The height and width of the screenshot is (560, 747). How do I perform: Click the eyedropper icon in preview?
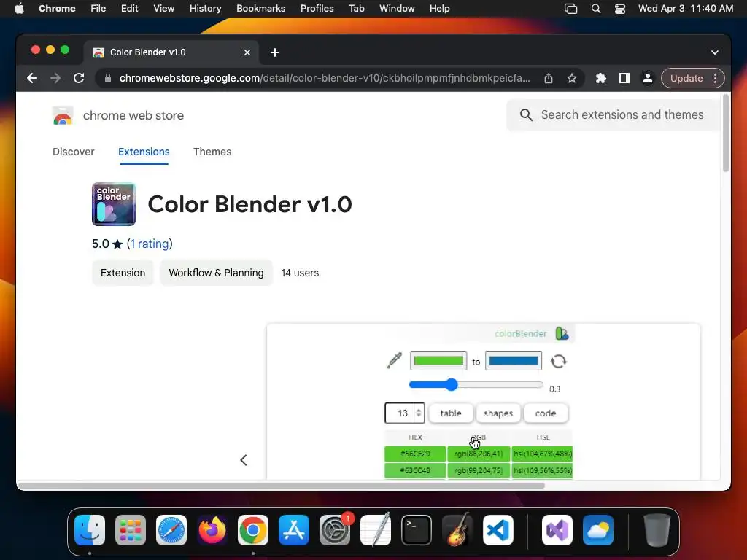click(395, 360)
